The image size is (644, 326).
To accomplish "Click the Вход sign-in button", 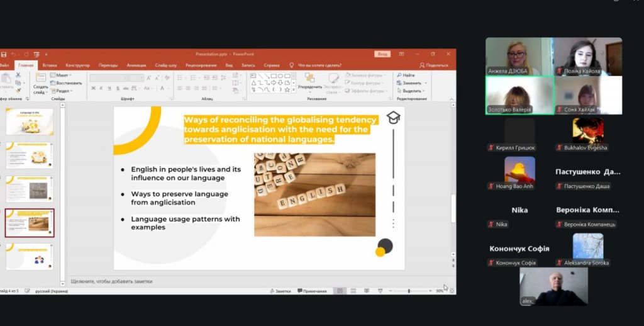I will click(382, 54).
